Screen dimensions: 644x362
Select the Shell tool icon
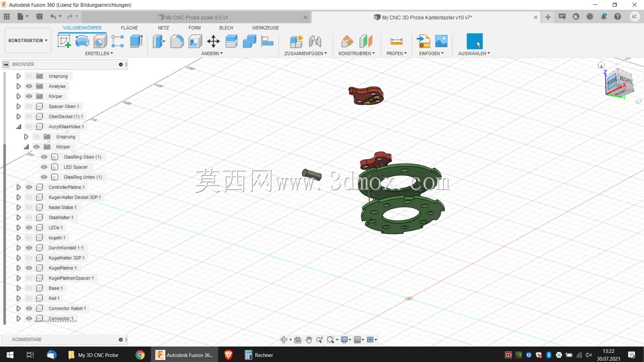[x=195, y=41]
